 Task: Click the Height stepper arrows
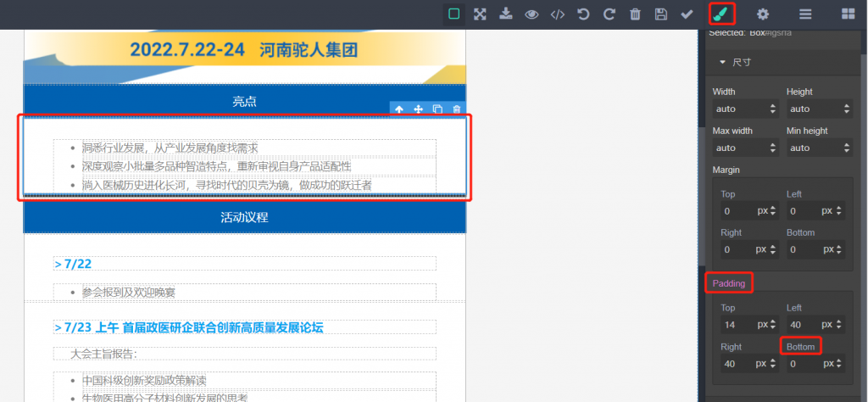(847, 109)
